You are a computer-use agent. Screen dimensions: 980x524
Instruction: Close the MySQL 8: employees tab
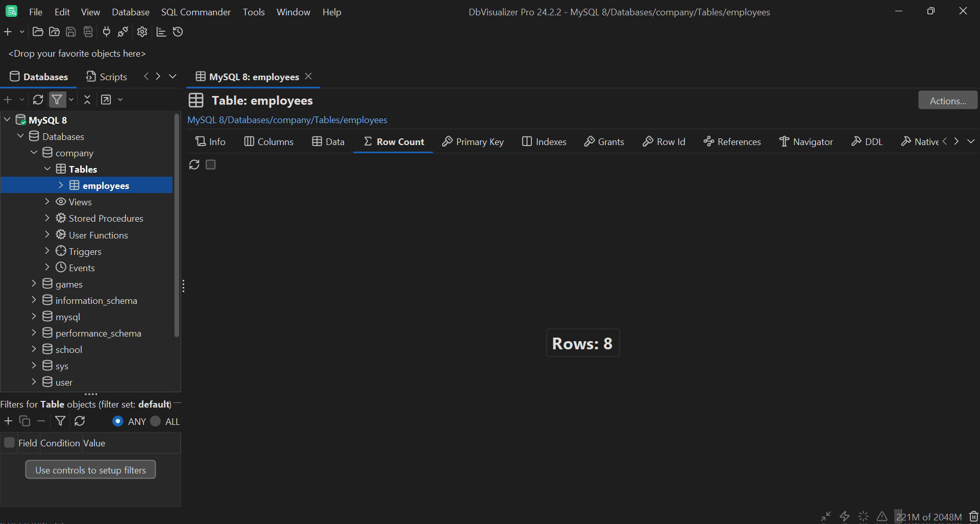(x=308, y=76)
